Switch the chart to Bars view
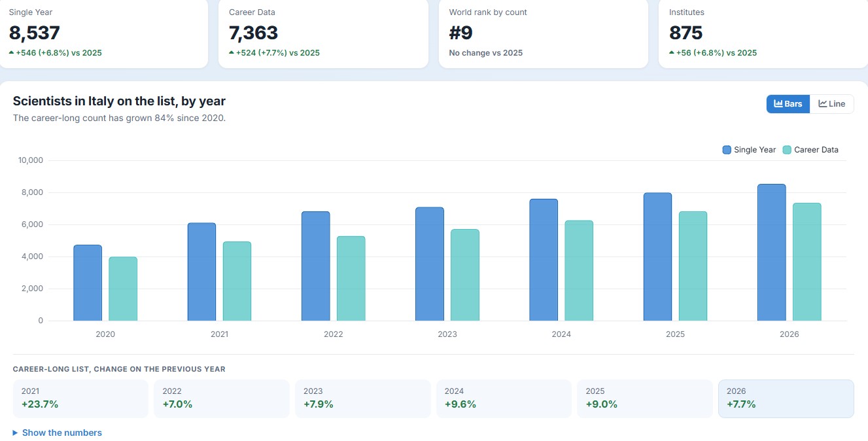The width and height of the screenshot is (868, 441). point(788,104)
